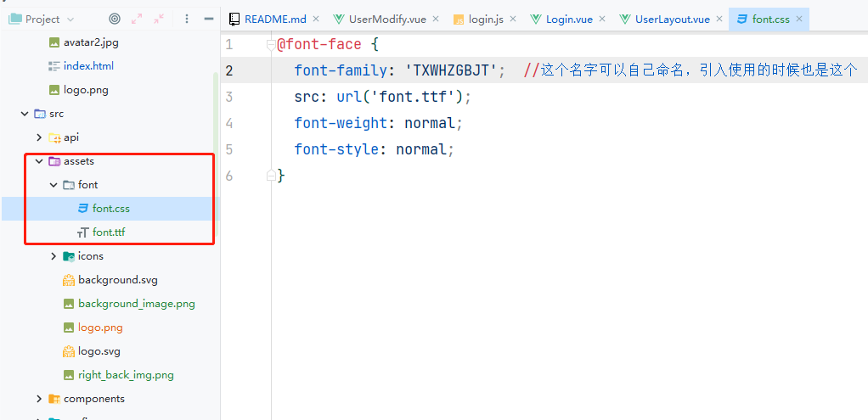Close the login.js tab
The height and width of the screenshot is (420, 868).
[513, 19]
